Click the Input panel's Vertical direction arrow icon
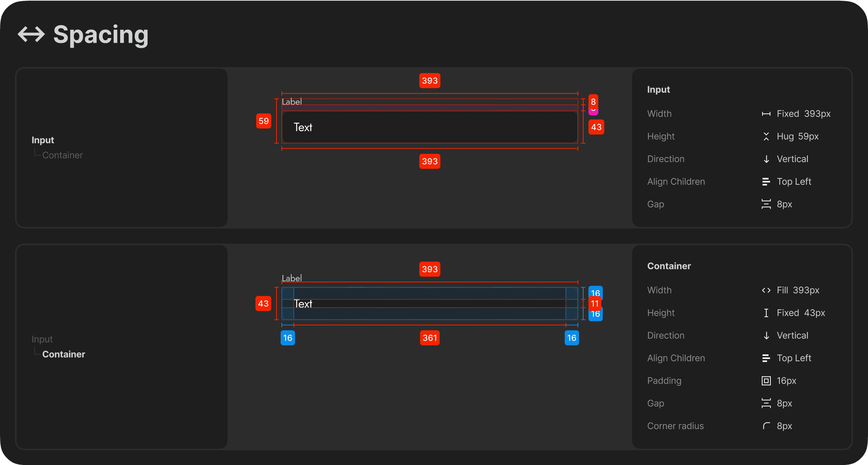This screenshot has width=868, height=465. click(766, 159)
